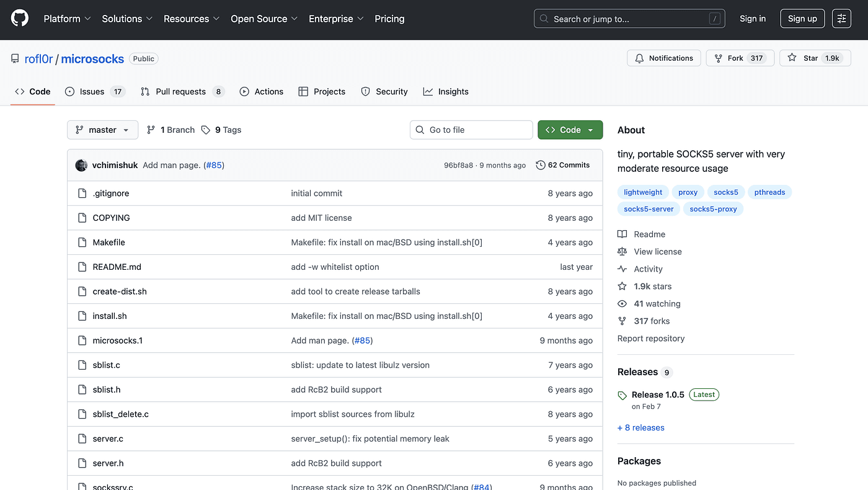This screenshot has width=868, height=490.
Task: Click the Fork repository icon
Action: tap(719, 58)
